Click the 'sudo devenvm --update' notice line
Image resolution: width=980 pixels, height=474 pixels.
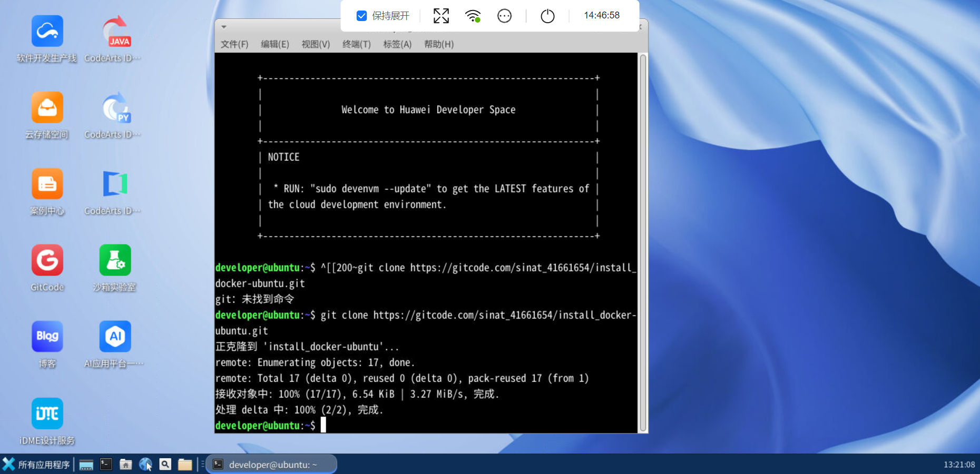431,189
